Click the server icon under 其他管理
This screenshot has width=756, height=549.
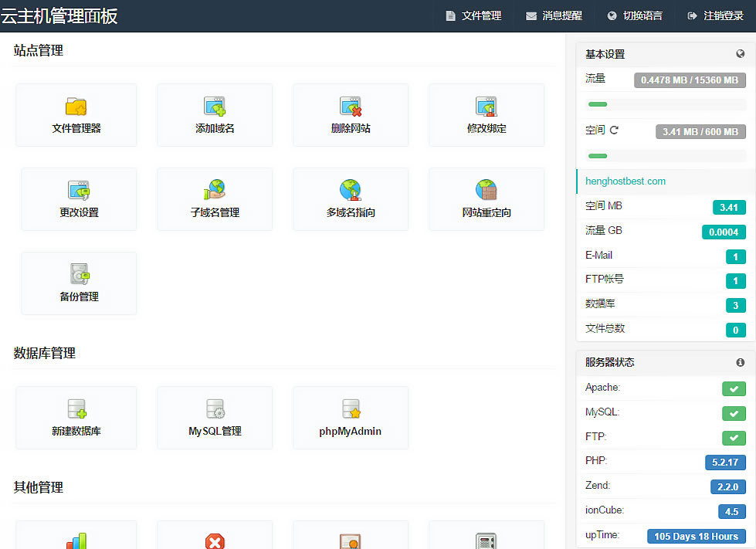pos(486,541)
